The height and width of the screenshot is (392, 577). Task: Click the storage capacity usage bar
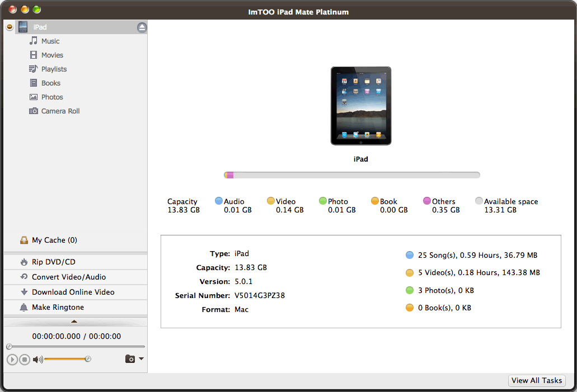(x=352, y=175)
